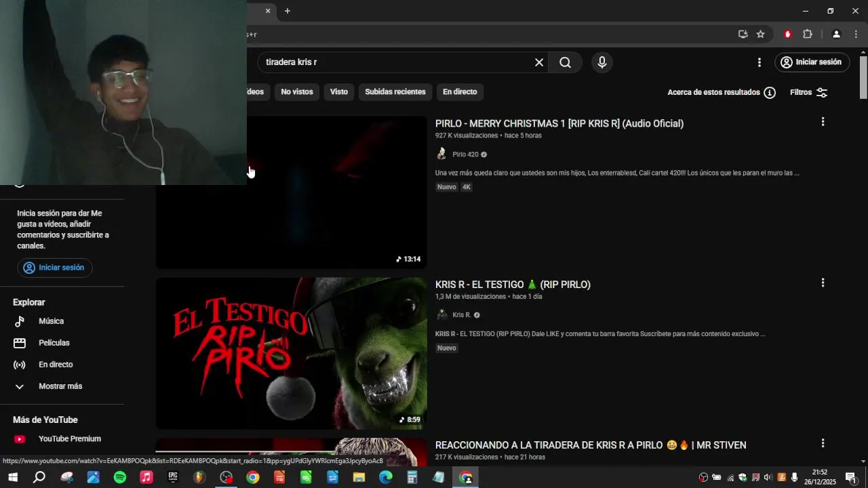The height and width of the screenshot is (488, 868).
Task: Open Acerca de estos resultados info
Action: [721, 92]
